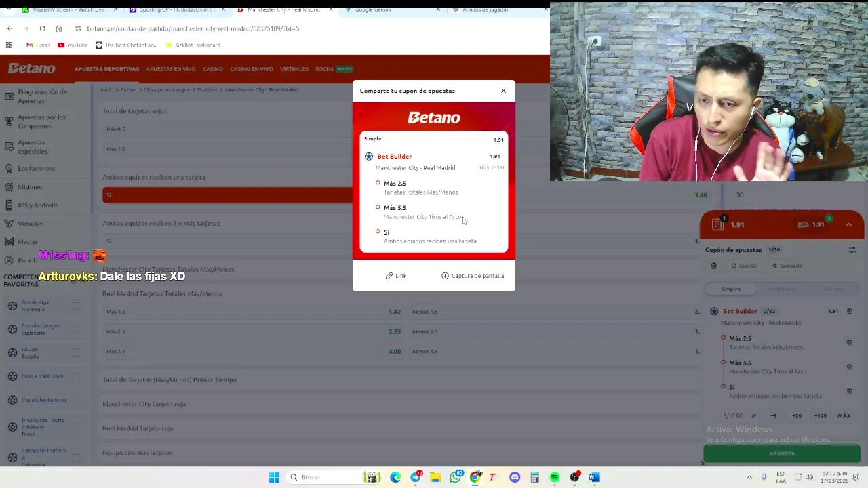Click Guardar in bet slip
This screenshot has height=488, width=868.
point(744,266)
